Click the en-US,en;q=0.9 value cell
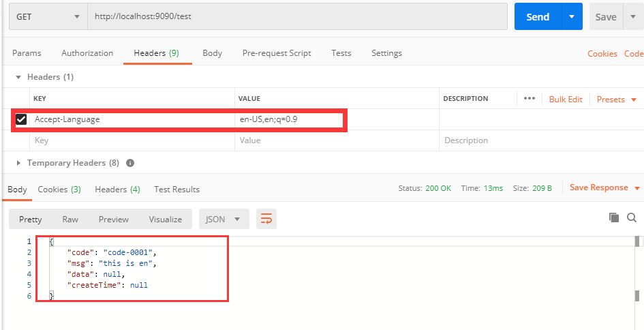Image resolution: width=644 pixels, height=330 pixels. pos(337,119)
